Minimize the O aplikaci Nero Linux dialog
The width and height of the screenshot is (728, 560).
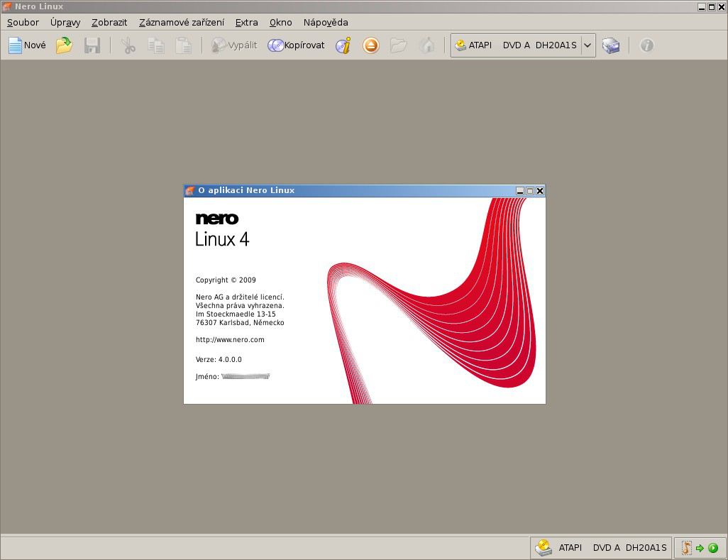(x=520, y=191)
